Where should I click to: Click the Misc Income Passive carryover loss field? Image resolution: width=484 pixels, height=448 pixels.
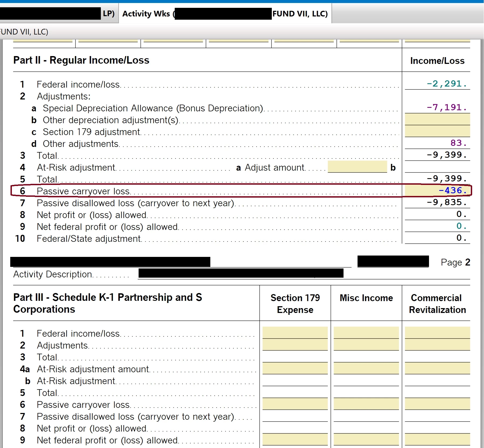(366, 404)
